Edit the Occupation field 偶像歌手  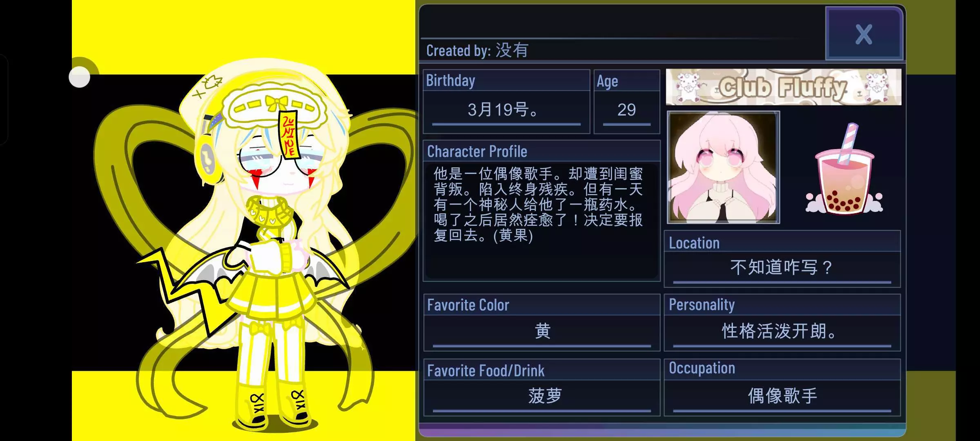(x=782, y=396)
